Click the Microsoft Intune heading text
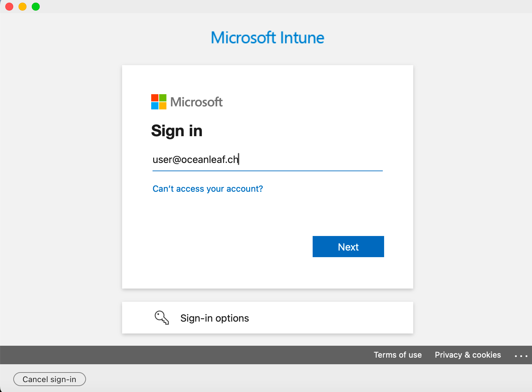Viewport: 532px width, 392px height. point(267,38)
